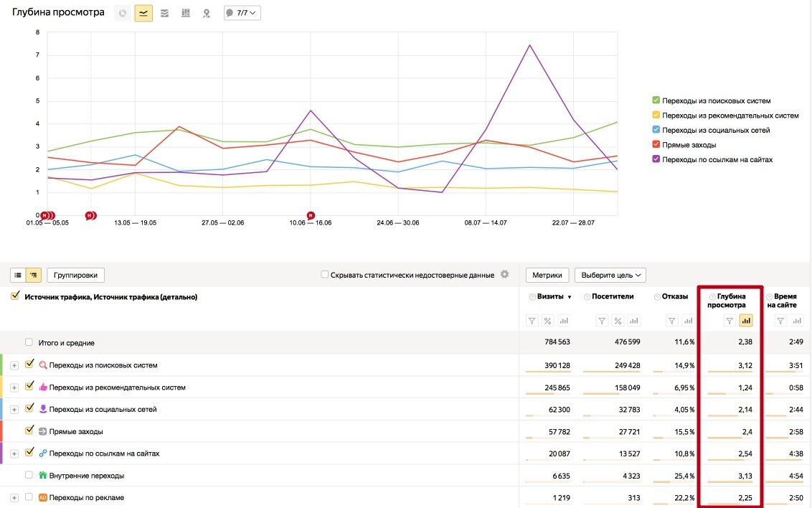The image size is (812, 508).
Task: Click the Группировки button
Action: 76,275
